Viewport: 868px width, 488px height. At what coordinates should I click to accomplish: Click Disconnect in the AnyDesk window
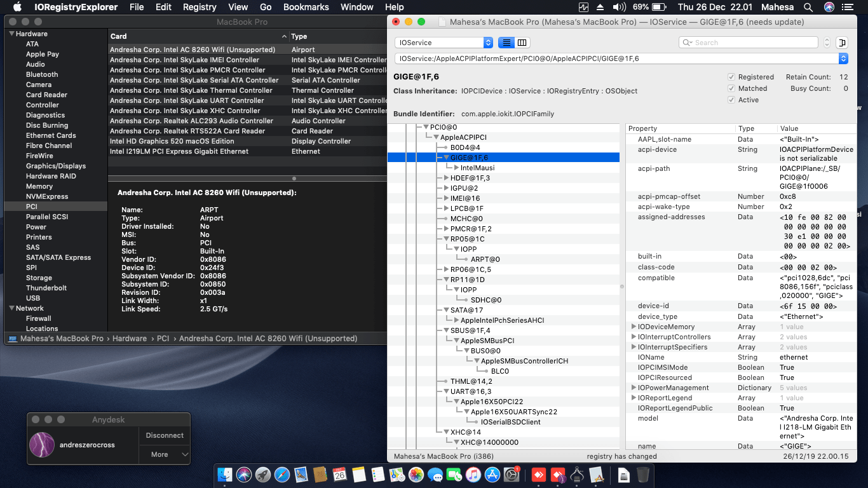[165, 435]
